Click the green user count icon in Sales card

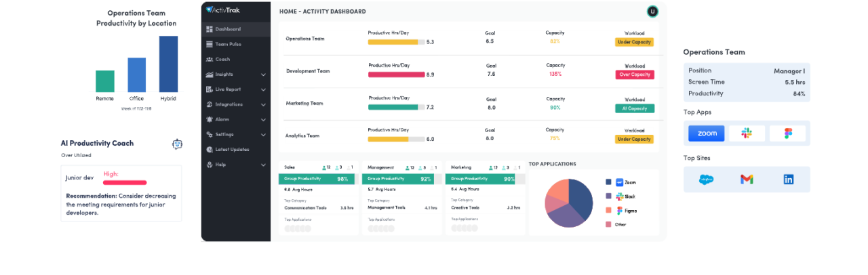coord(324,167)
